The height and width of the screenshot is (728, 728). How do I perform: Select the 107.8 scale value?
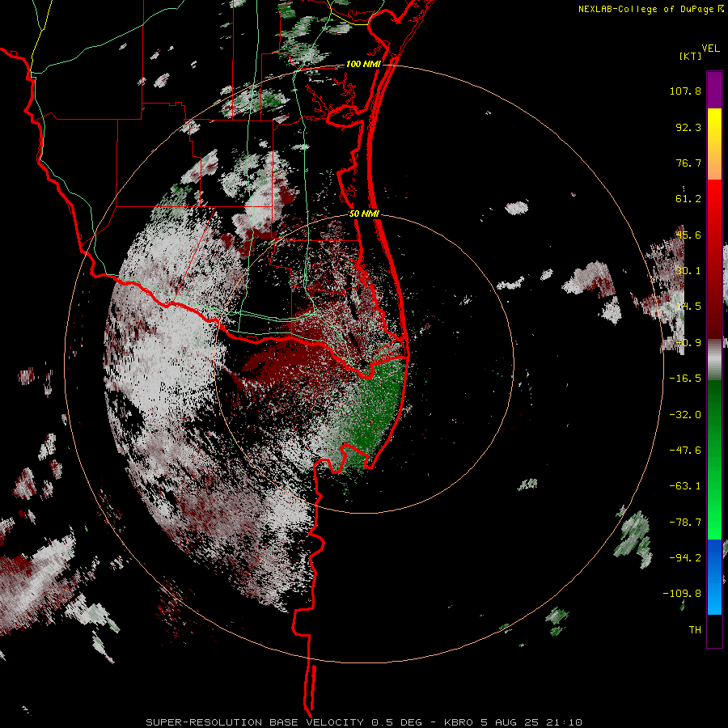click(685, 91)
